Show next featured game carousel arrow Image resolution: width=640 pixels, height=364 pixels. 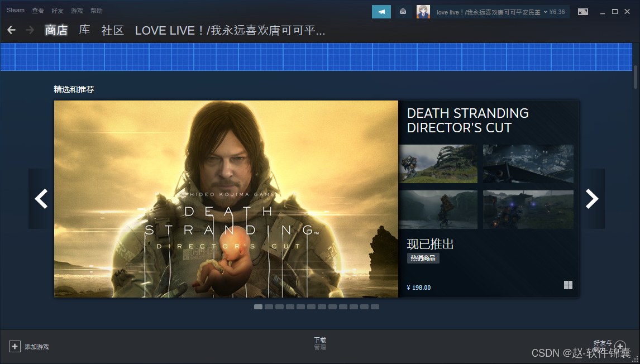coord(592,199)
